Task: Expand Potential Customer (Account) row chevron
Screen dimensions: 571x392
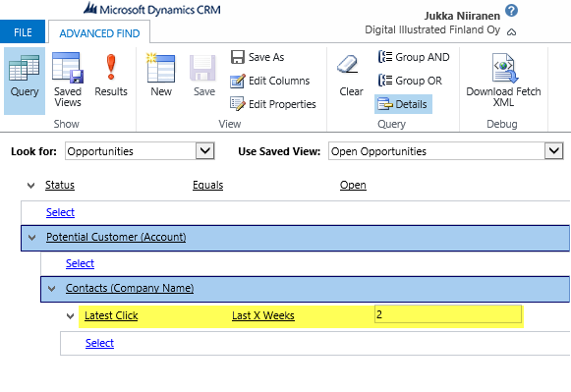Action: coord(32,238)
